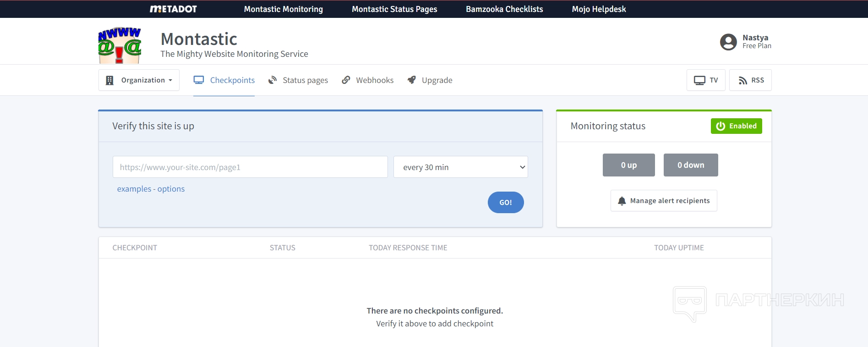Click the Webhooks link icon
This screenshot has width=868, height=347.
346,80
